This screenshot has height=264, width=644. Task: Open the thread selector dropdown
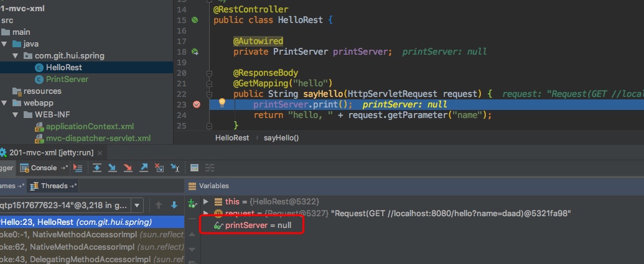pos(136,205)
